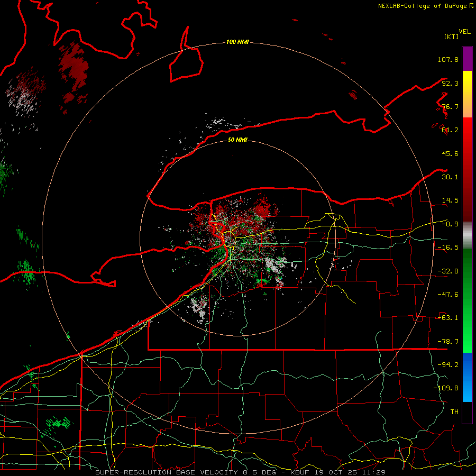Viewport: 476px width, 476px height.
Task: Pick the purple band on the color bar
Action: pyautogui.click(x=467, y=59)
